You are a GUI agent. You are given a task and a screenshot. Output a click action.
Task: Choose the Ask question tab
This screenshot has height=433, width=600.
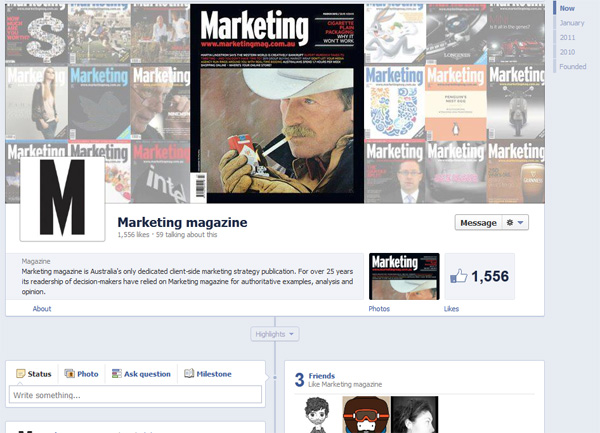click(141, 374)
